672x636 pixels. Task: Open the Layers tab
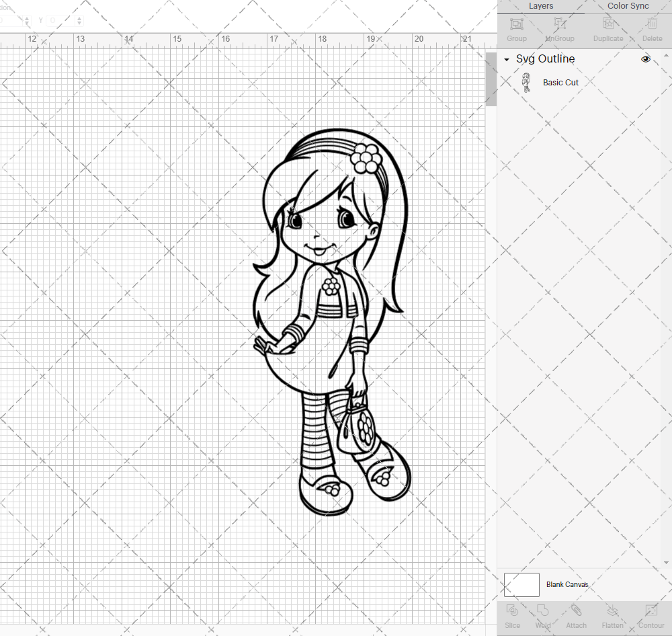click(541, 6)
